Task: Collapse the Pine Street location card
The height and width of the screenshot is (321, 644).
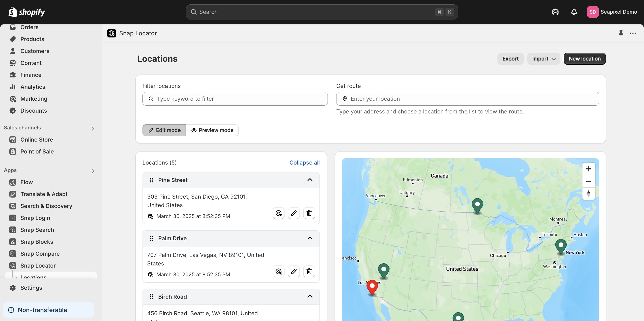Action: (x=310, y=180)
